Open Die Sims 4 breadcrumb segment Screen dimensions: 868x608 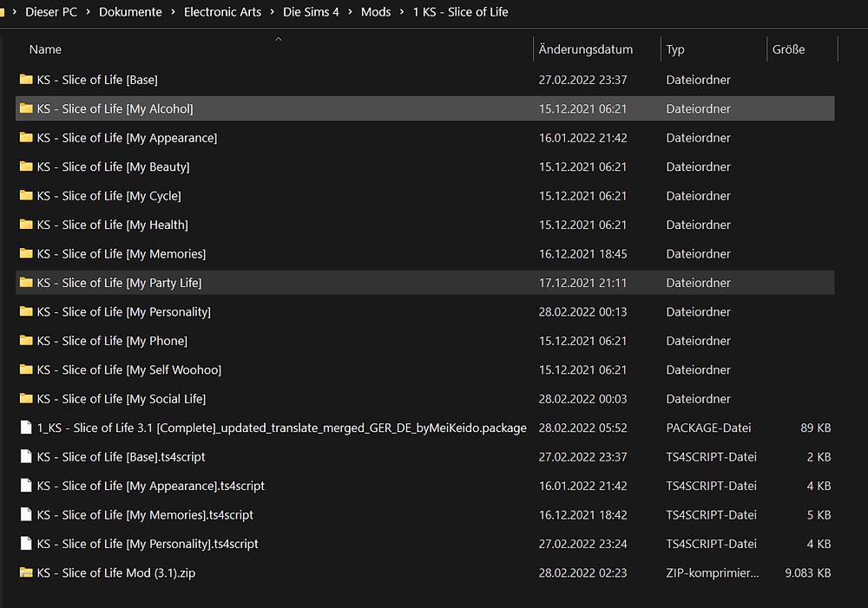click(311, 11)
